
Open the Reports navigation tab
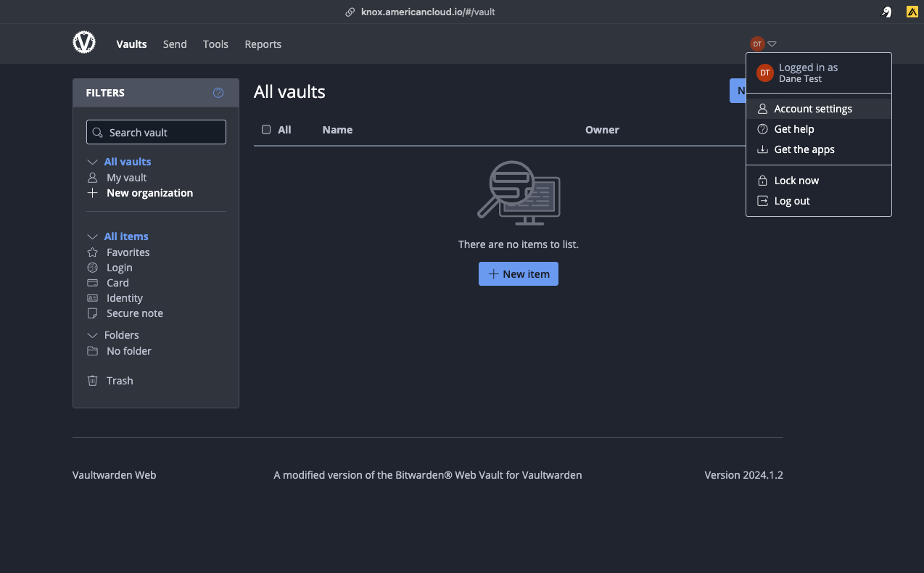[263, 44]
